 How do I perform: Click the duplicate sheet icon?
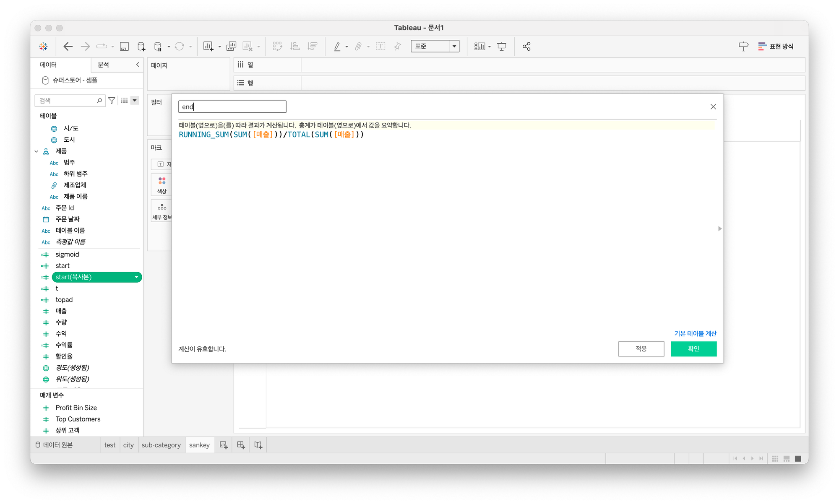pyautogui.click(x=231, y=47)
